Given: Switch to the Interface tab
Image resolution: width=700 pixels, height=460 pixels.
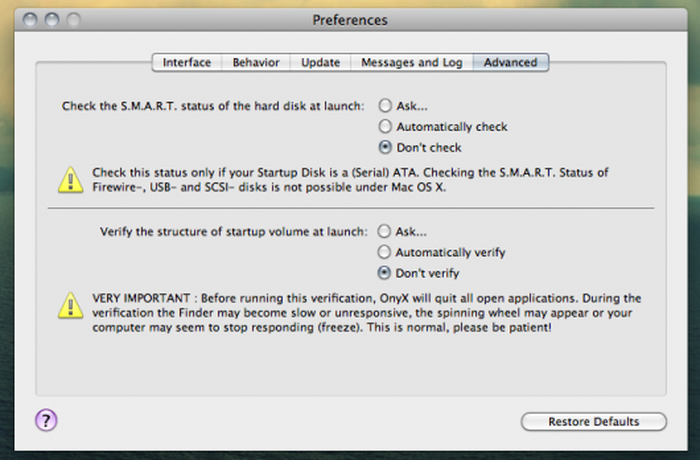Looking at the screenshot, I should point(187,63).
